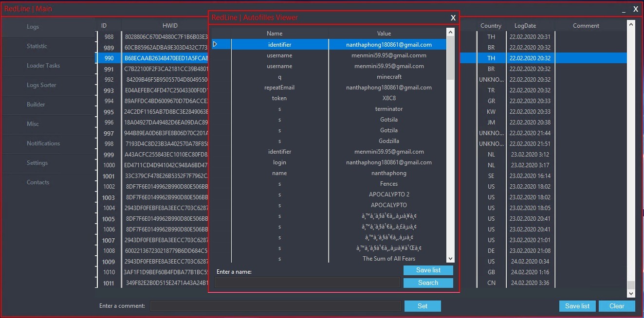Click the Autofilles Viewer scrollbar up arrow
Image resolution: width=644 pixels, height=318 pixels.
[x=450, y=33]
